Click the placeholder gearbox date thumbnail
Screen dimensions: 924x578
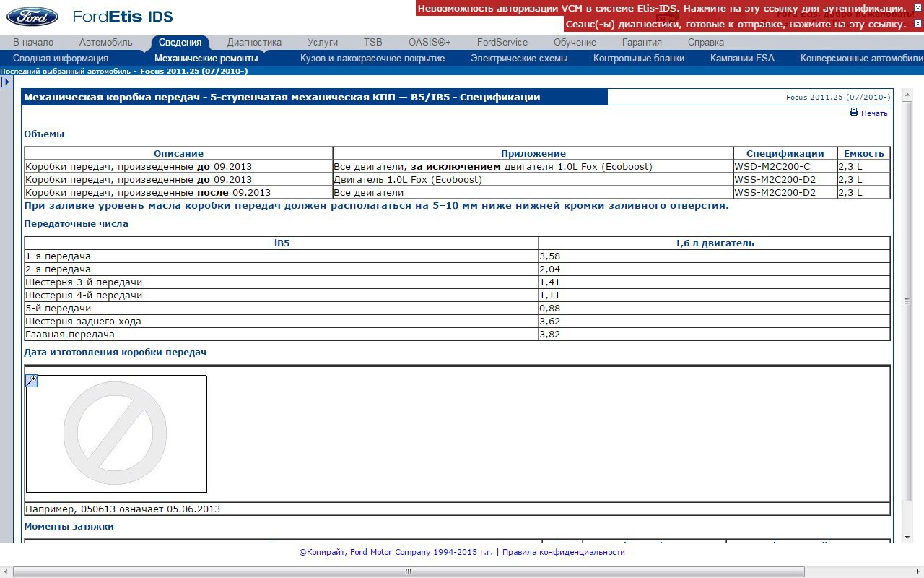[x=116, y=433]
